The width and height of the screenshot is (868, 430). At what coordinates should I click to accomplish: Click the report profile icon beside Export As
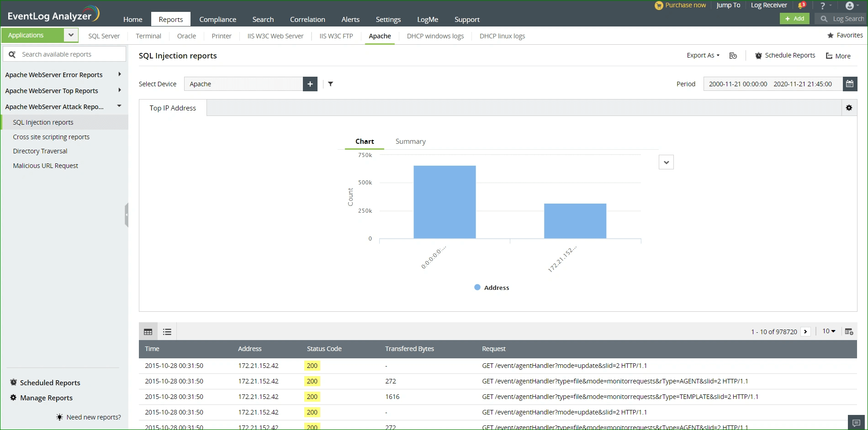click(733, 56)
